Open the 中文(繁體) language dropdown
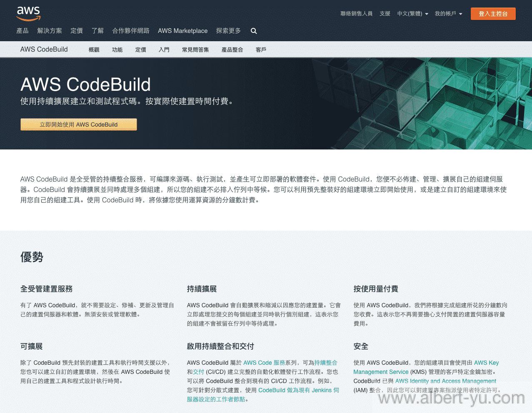Viewport: 532px width, 413px height. [412, 14]
